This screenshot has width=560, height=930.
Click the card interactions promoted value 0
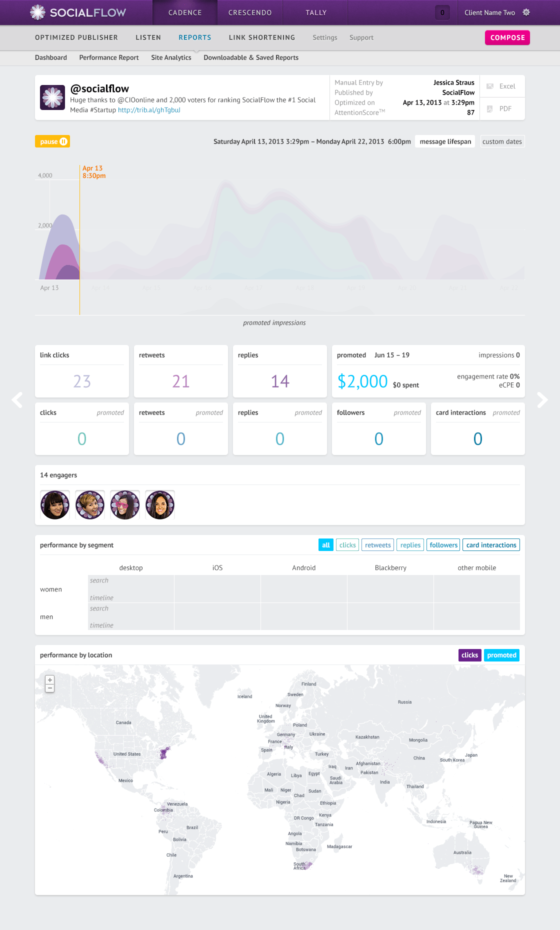pos(478,439)
